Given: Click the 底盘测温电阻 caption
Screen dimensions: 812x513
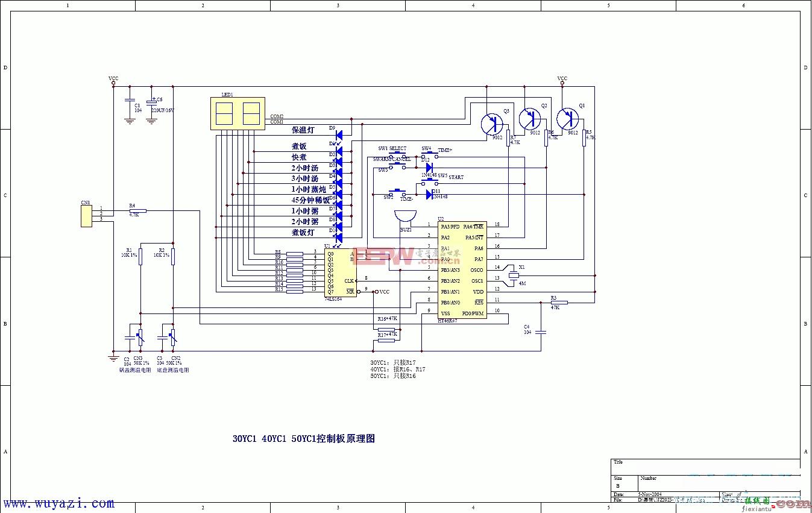Looking at the screenshot, I should point(172,370).
